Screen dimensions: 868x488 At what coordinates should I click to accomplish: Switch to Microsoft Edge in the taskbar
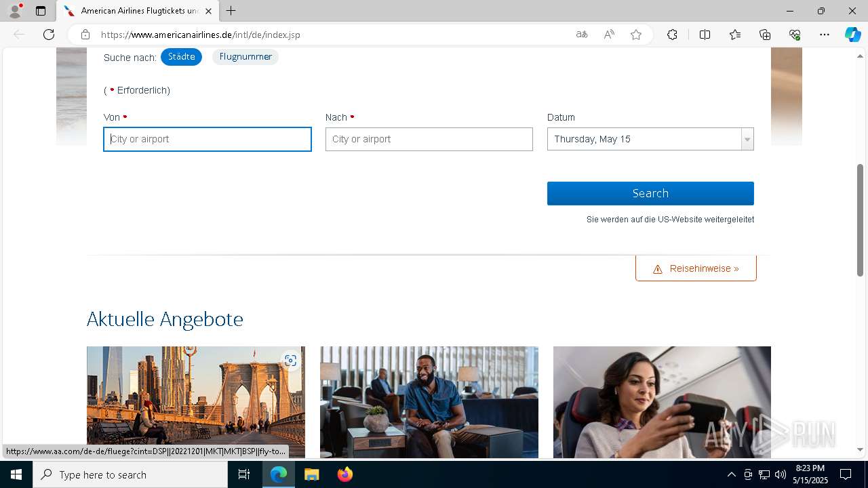pyautogui.click(x=279, y=474)
